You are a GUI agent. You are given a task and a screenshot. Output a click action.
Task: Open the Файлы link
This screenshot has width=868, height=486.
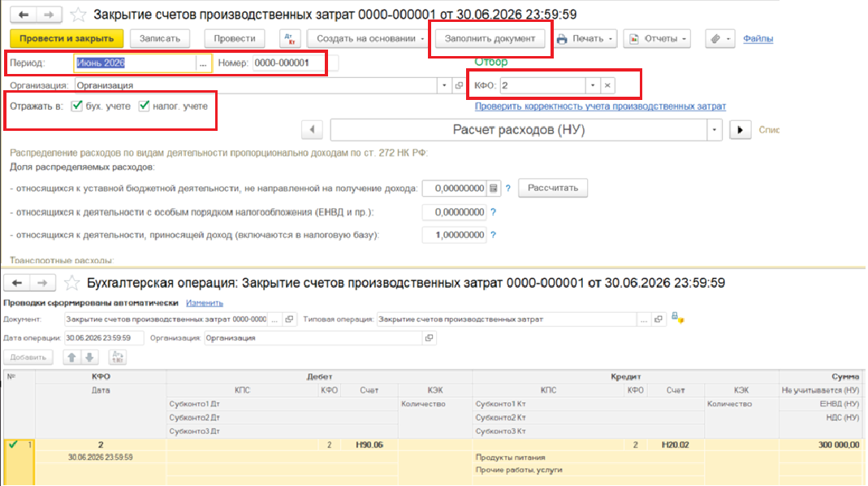758,38
